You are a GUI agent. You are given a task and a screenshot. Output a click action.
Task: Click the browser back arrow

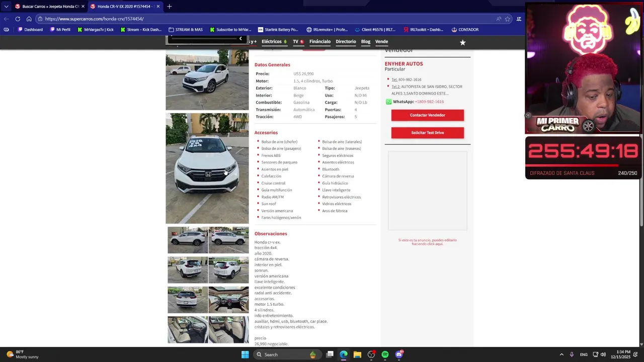(x=6, y=19)
